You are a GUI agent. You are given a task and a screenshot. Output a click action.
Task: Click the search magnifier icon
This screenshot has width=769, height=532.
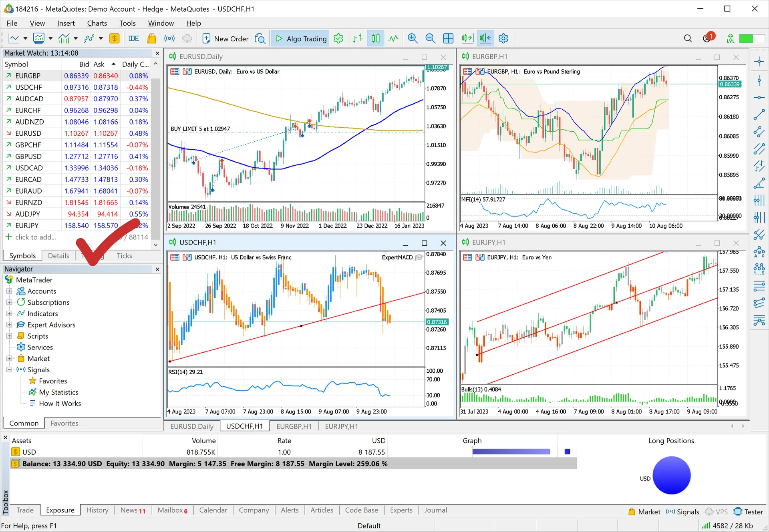688,38
